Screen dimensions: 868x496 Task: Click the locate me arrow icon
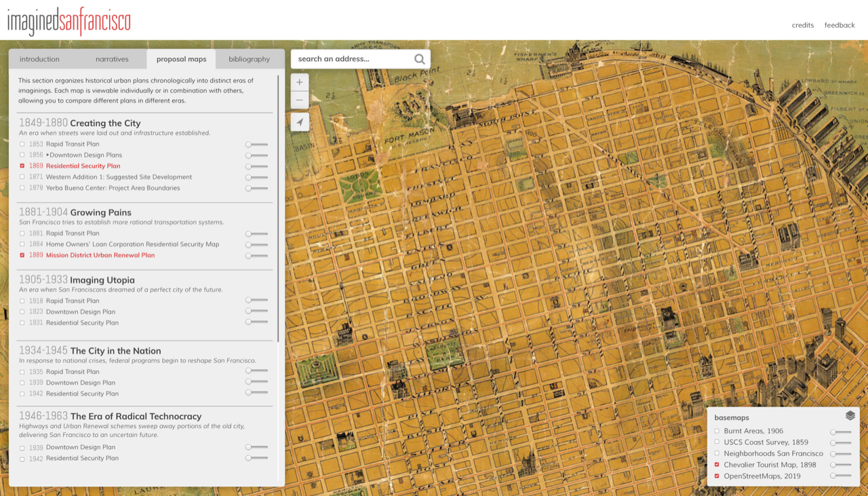click(300, 122)
